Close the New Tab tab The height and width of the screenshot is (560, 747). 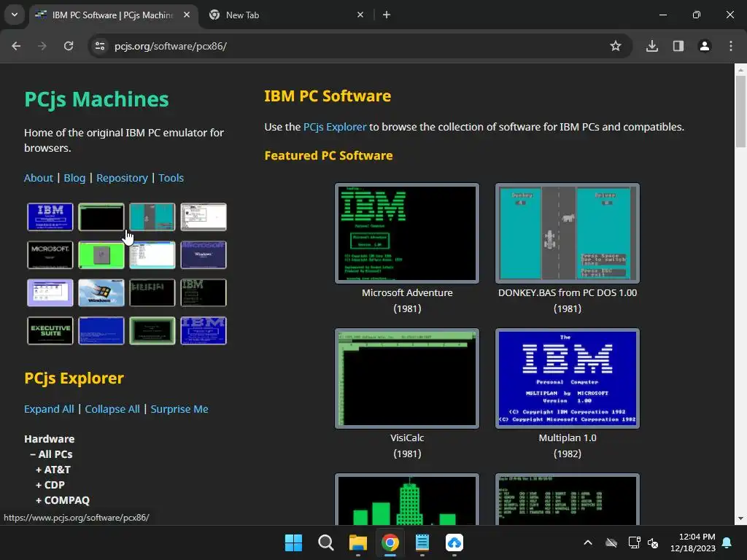(x=360, y=15)
